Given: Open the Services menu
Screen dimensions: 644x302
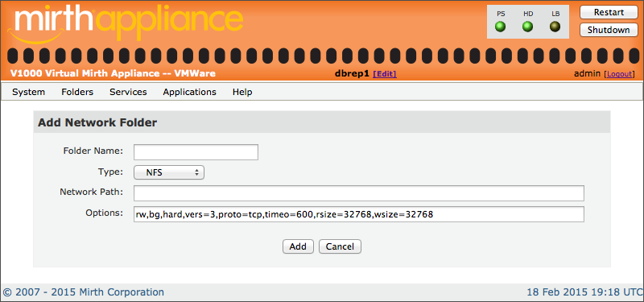Looking at the screenshot, I should (128, 92).
